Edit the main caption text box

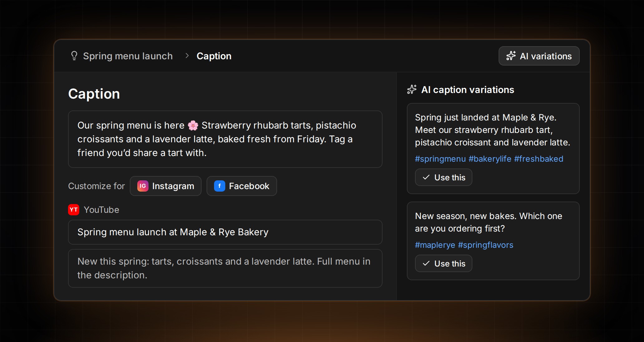(x=225, y=139)
